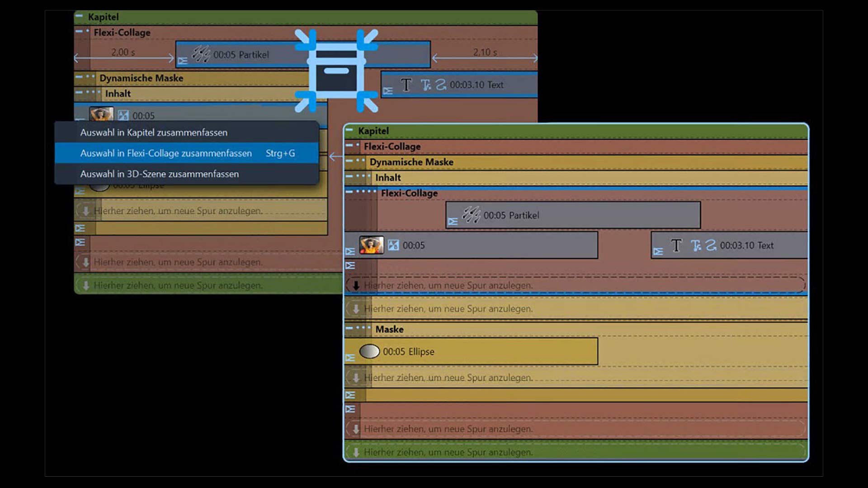The width and height of the screenshot is (868, 488).
Task: Collapse the four-dot nested Flexi-Collage
Action: [349, 192]
